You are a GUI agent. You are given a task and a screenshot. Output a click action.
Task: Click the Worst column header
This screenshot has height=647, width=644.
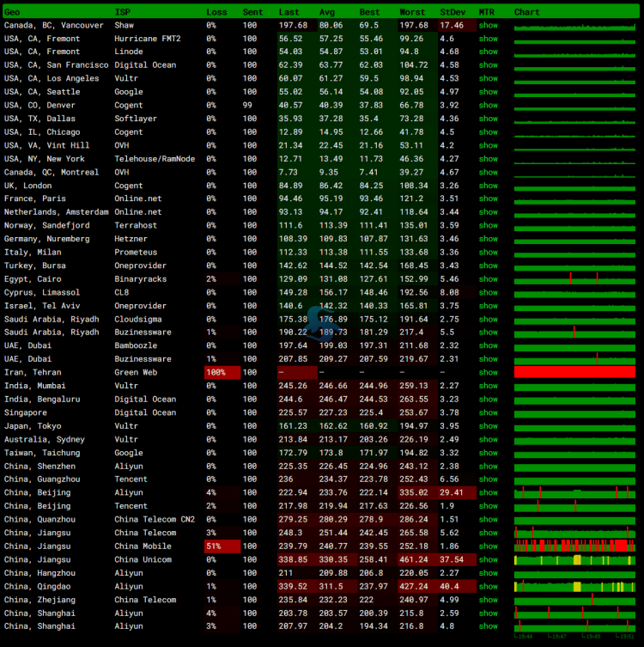point(412,12)
